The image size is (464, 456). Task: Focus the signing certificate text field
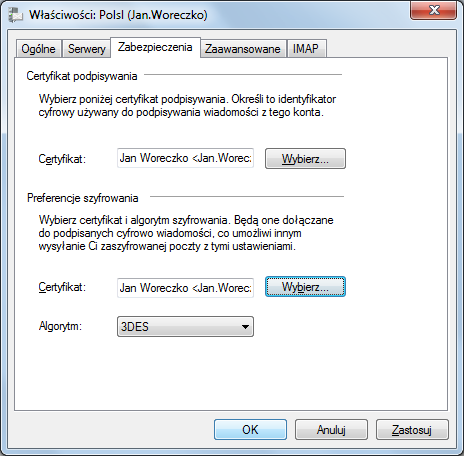[x=185, y=158]
